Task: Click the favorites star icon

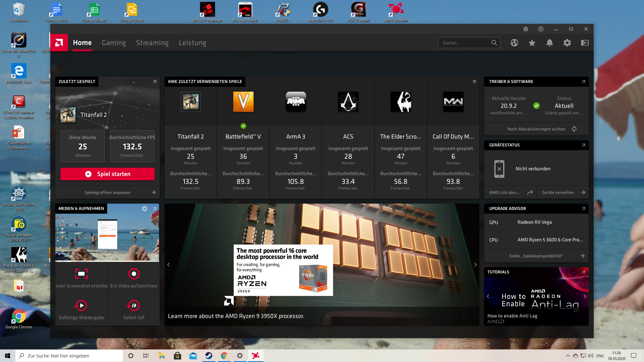Action: tap(532, 43)
